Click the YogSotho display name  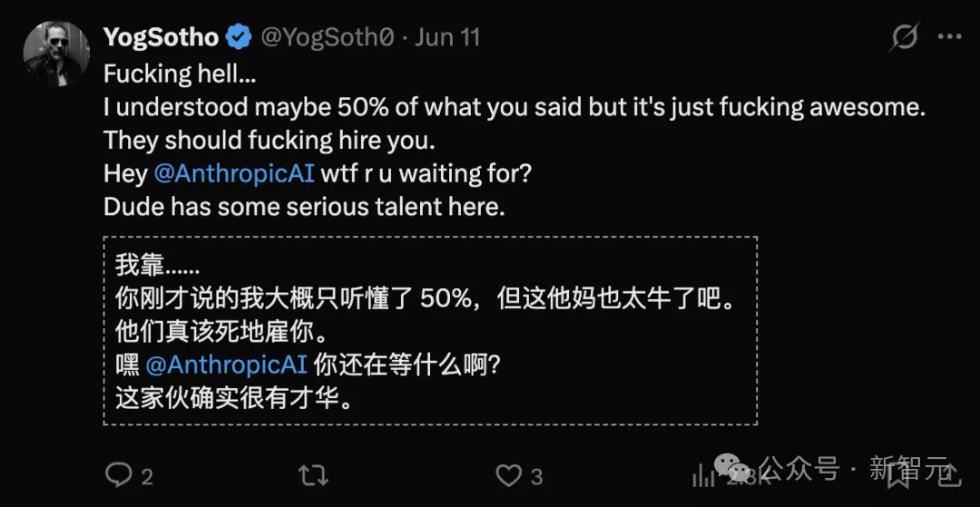point(161,37)
